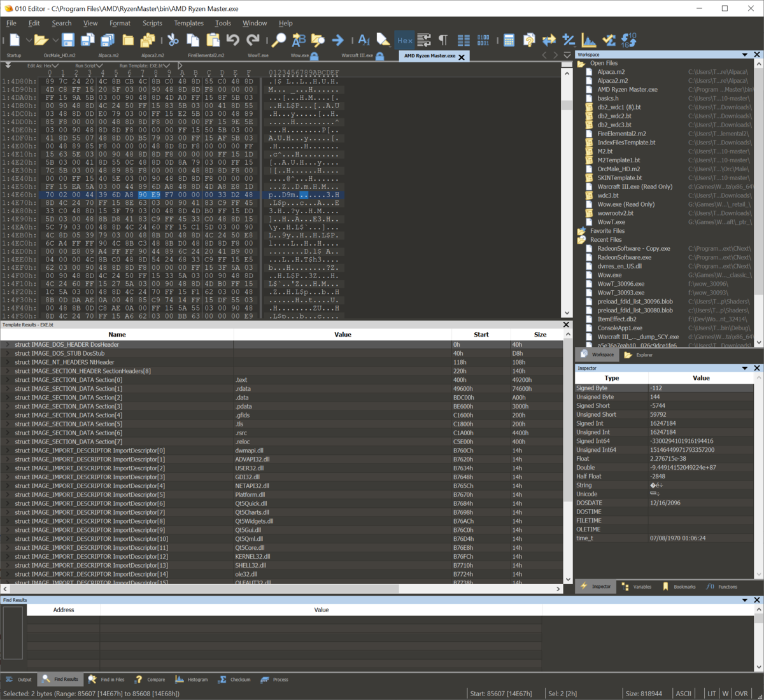Switch to the Bookmarks tab
764x700 pixels.
679,587
